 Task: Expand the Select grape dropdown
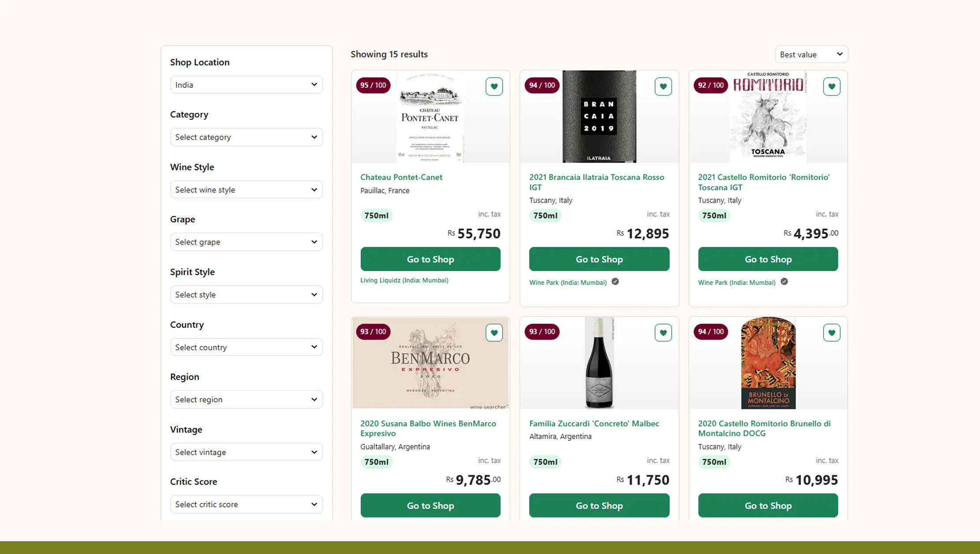[x=246, y=242]
